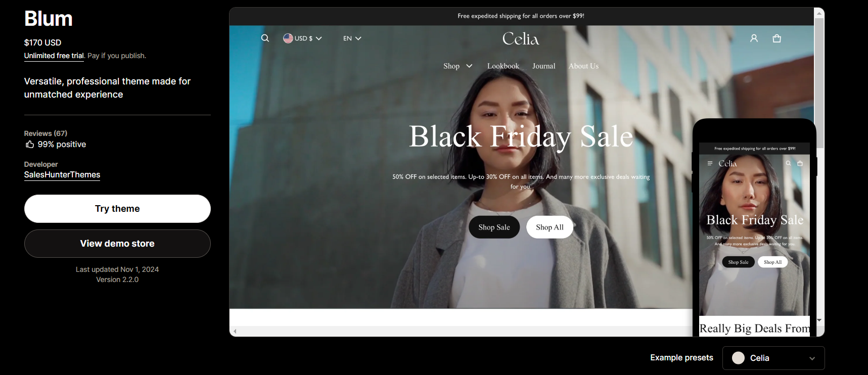Tap the hamburger menu in mobile preview

pyautogui.click(x=710, y=163)
